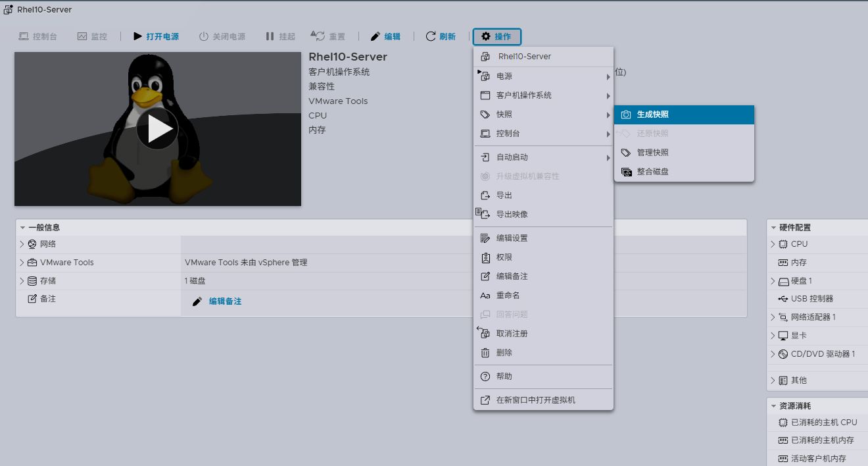Click the help question mark icon
This screenshot has height=466, width=868.
485,376
